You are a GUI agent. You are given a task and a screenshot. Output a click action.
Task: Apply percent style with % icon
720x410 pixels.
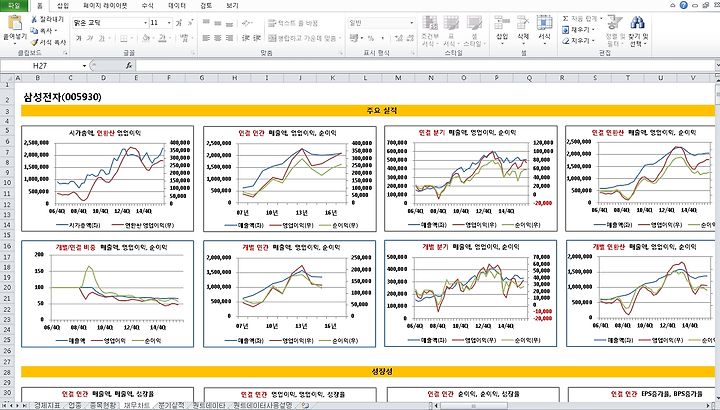(370, 38)
